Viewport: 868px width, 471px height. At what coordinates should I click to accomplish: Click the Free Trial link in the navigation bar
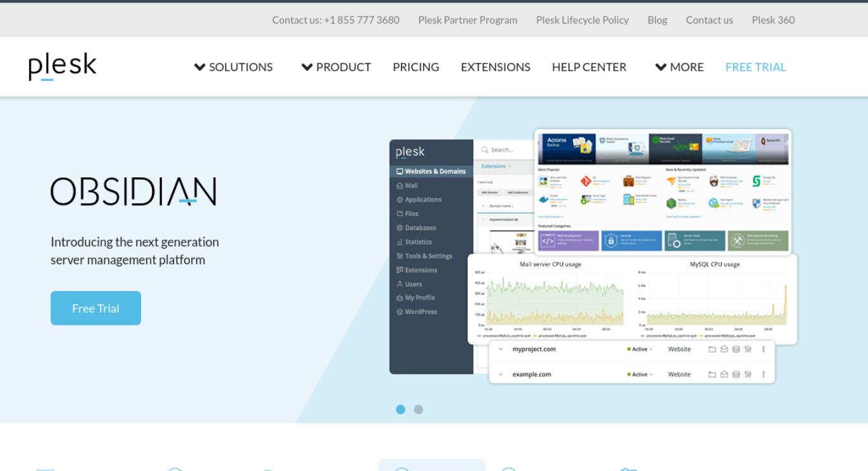756,67
